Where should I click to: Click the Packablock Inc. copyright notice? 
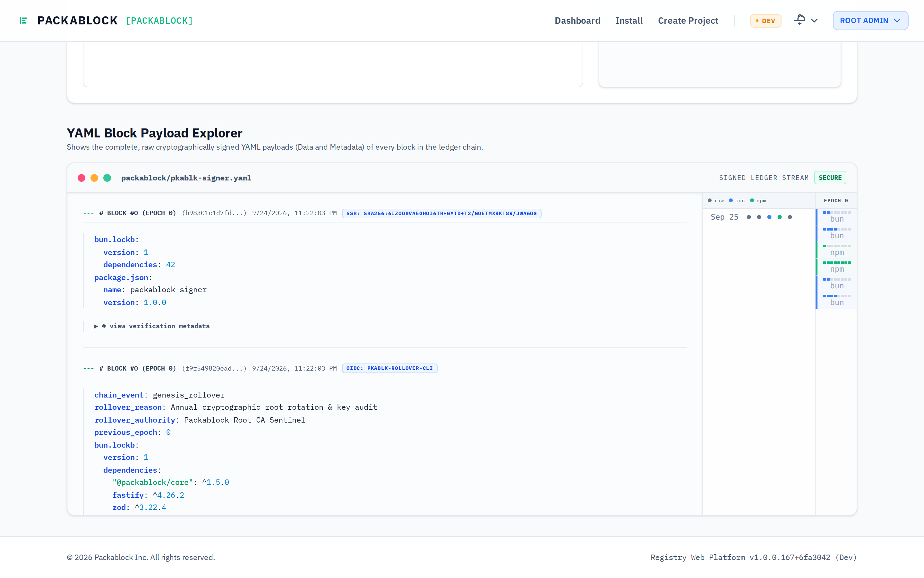141,557
